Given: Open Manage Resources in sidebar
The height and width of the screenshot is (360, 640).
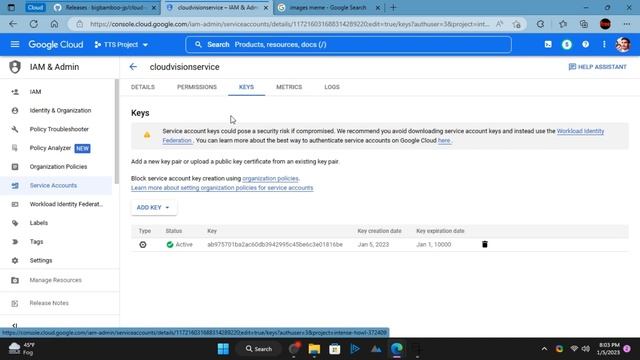Looking at the screenshot, I should (56, 280).
